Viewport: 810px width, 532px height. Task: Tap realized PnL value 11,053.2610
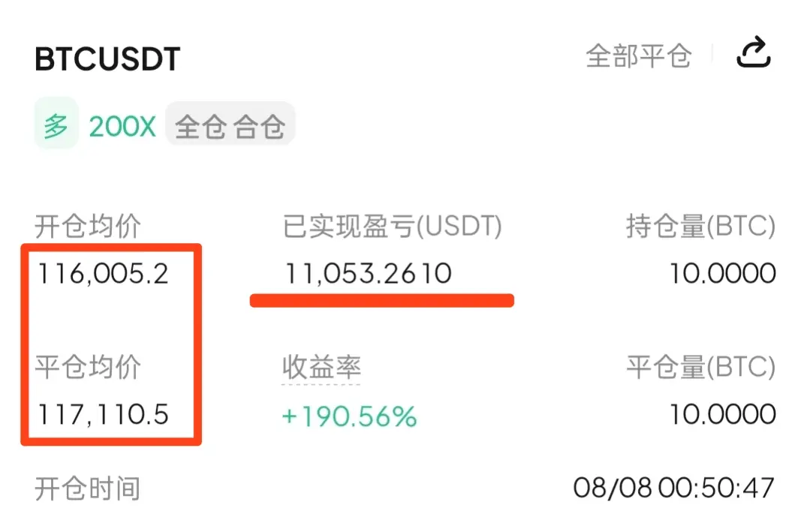(x=369, y=274)
